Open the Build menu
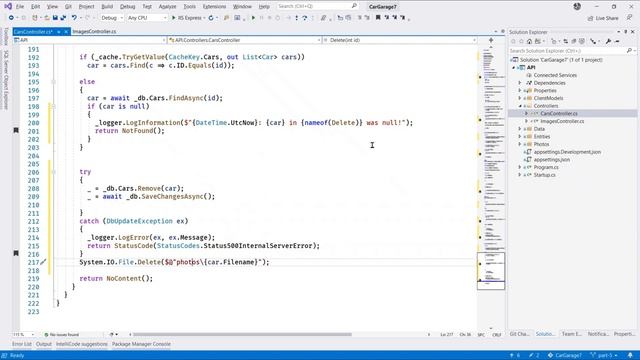Screen dimensions: 640x360 [x=107, y=7]
